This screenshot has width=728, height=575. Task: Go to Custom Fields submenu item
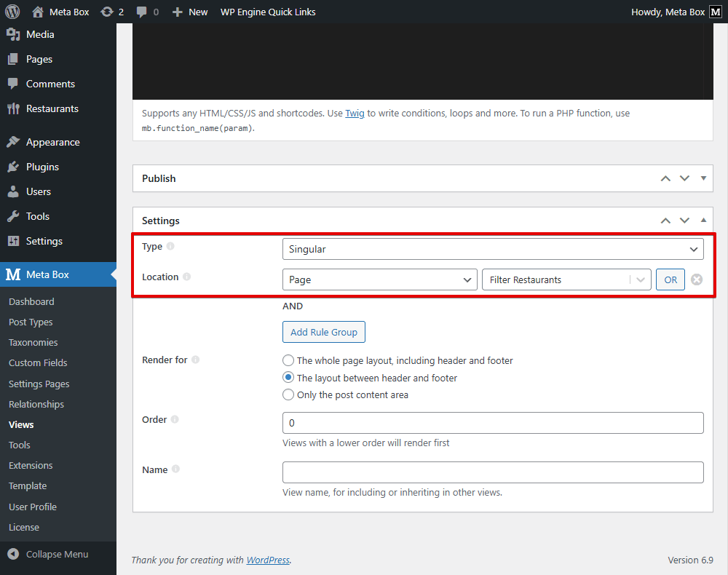[38, 362]
